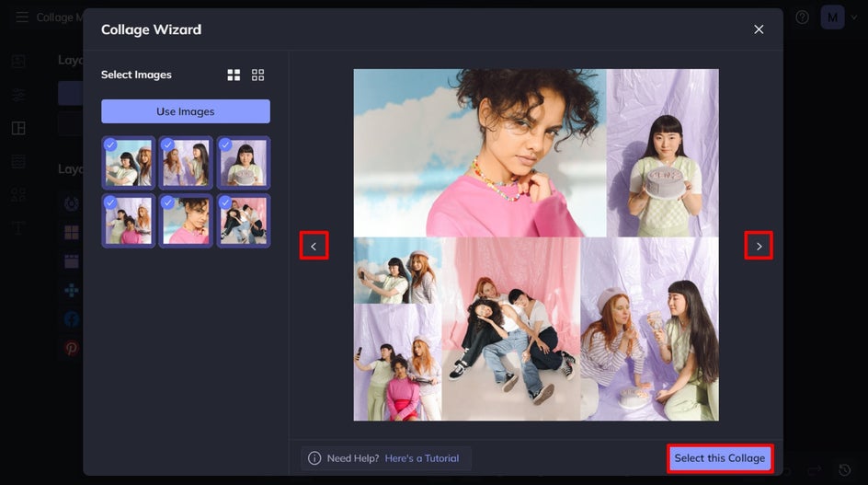The image size is (868, 485).
Task: Open the help question mark icon
Action: coord(802,17)
